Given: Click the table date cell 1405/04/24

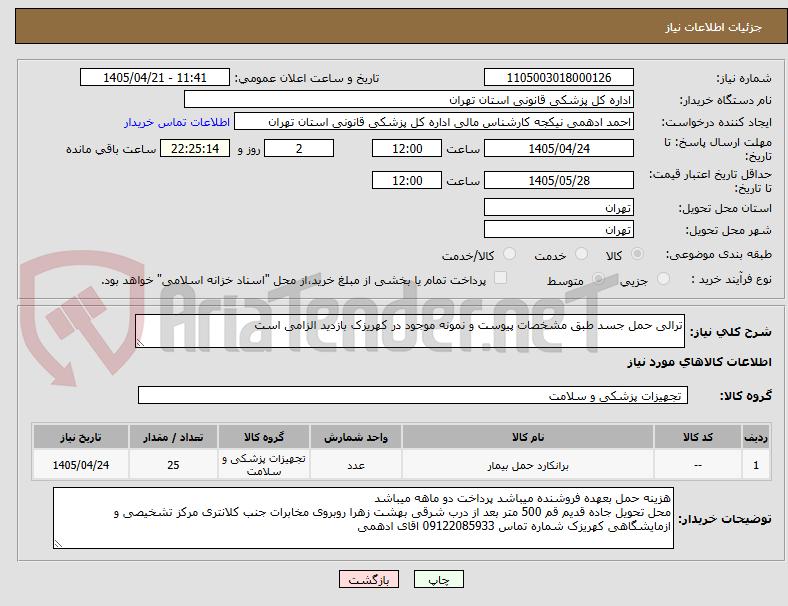Looking at the screenshot, I should click(81, 465).
